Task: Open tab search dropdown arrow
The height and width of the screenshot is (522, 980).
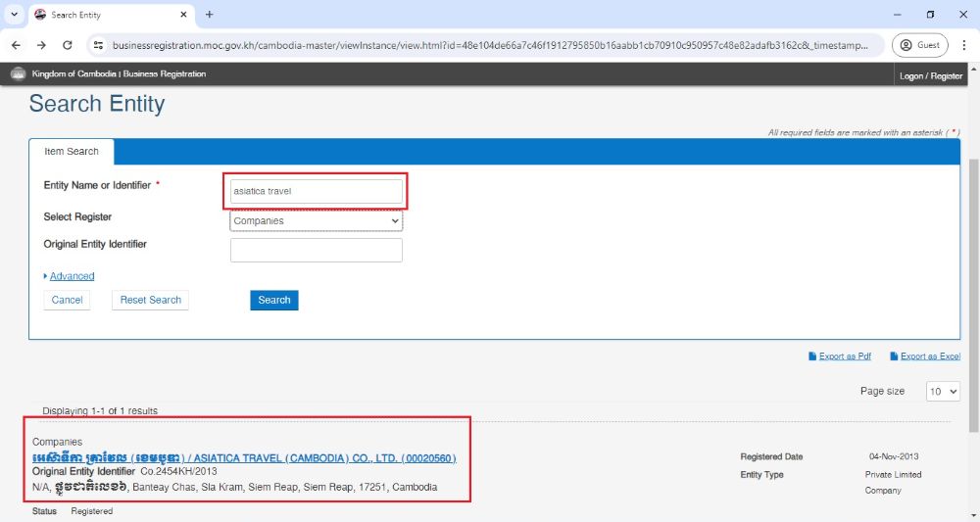Action: [x=15, y=15]
